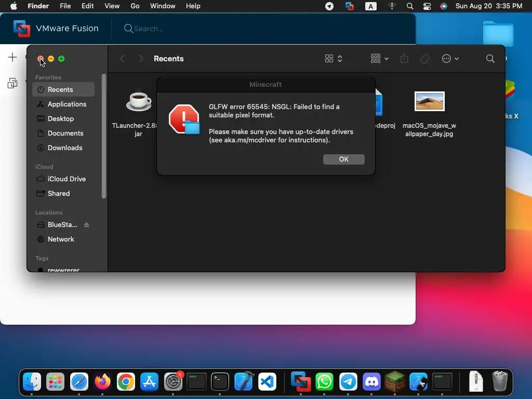This screenshot has height=399, width=532.
Task: Open Discord from the Dock
Action: click(x=371, y=381)
